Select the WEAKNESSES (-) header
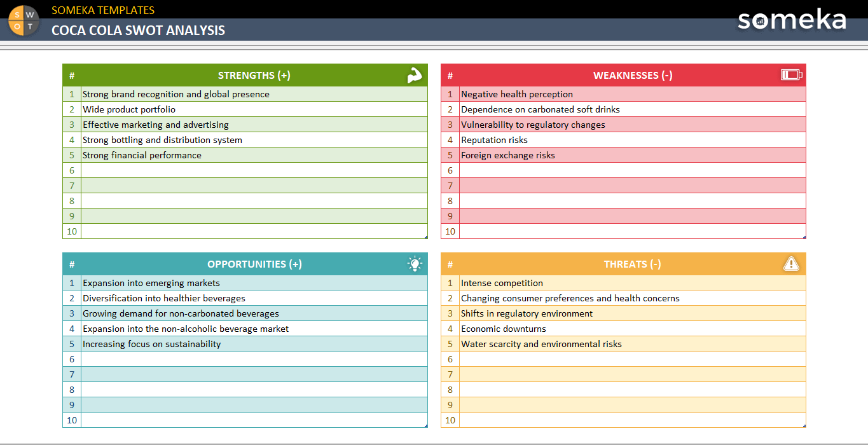This screenshot has width=868, height=445. pos(633,75)
